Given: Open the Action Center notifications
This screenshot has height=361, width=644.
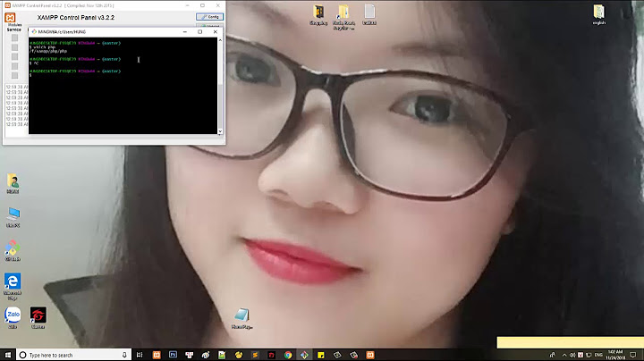Looking at the screenshot, I should click(x=633, y=355).
